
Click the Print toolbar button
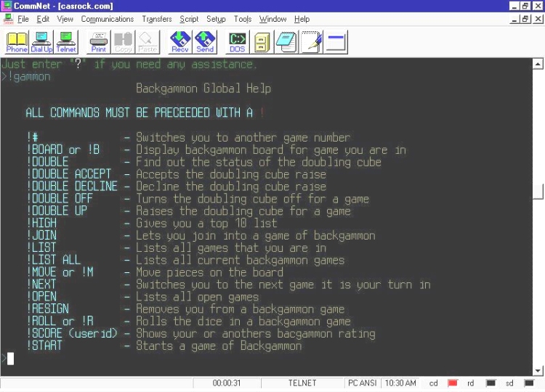point(98,42)
